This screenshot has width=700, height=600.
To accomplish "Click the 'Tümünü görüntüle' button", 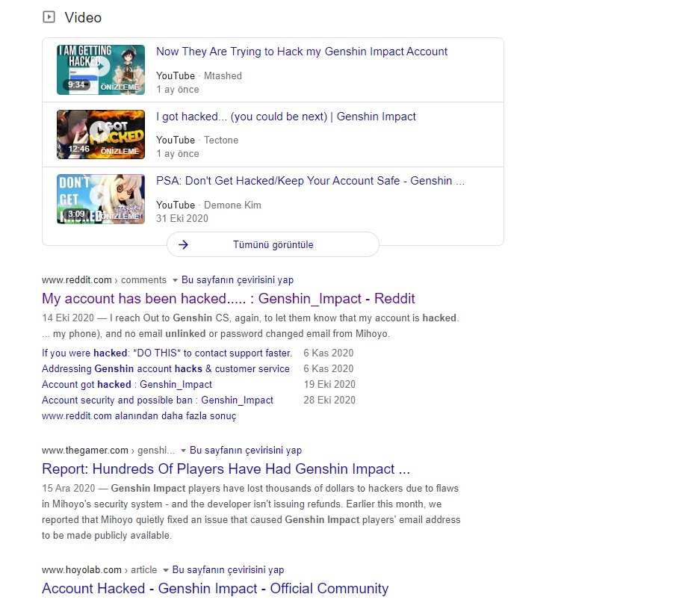I will click(x=273, y=244).
